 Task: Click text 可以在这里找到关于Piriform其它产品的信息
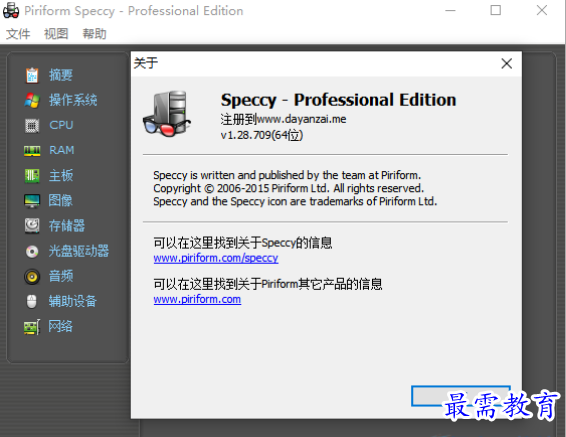268,284
